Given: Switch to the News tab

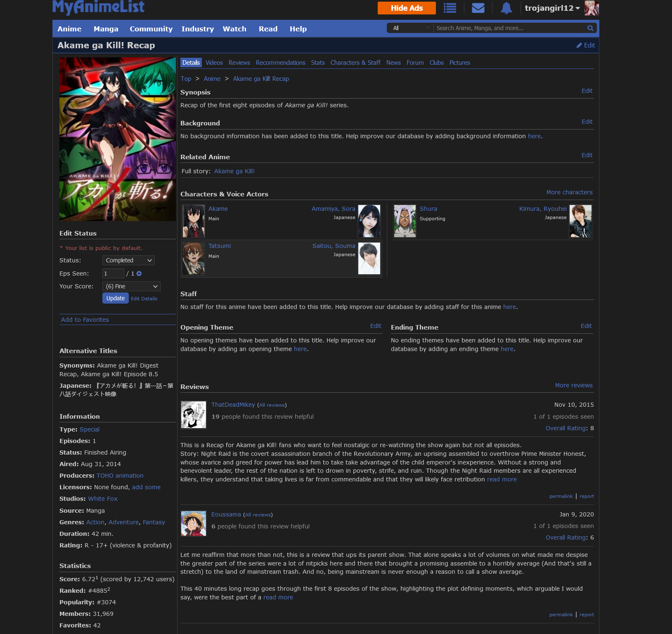Looking at the screenshot, I should (393, 63).
